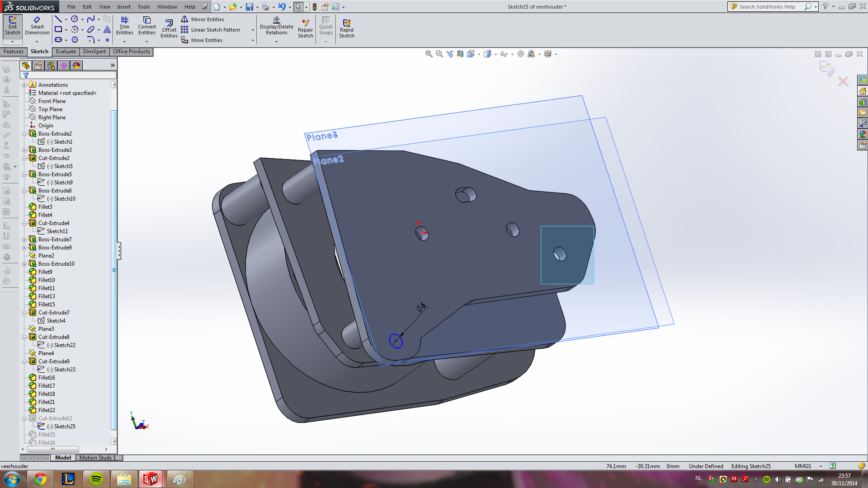Screen dimensions: 868x488
Task: Select the Circle sketch tool
Action: point(75,19)
